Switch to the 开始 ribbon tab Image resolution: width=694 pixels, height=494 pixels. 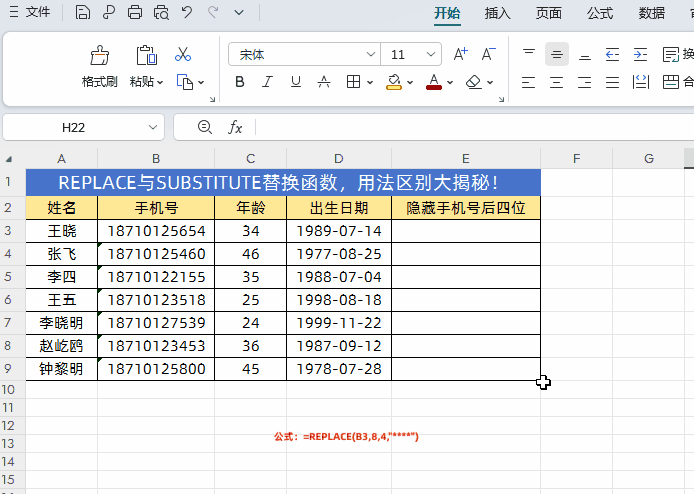pyautogui.click(x=447, y=13)
